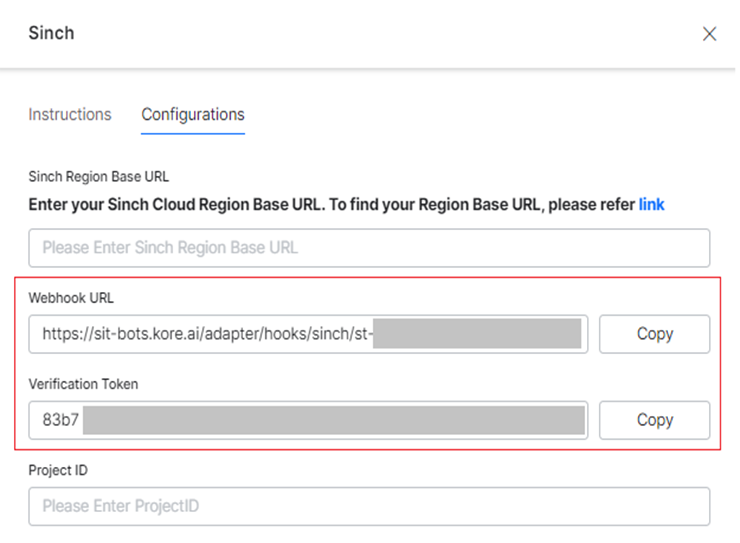Select the Configurations tab
Screen dimensions: 740x543
(193, 114)
